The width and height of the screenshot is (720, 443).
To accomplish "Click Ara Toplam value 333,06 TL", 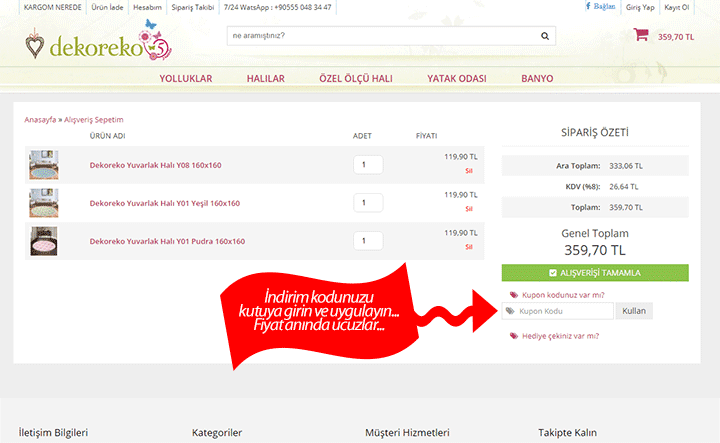I will 626,166.
